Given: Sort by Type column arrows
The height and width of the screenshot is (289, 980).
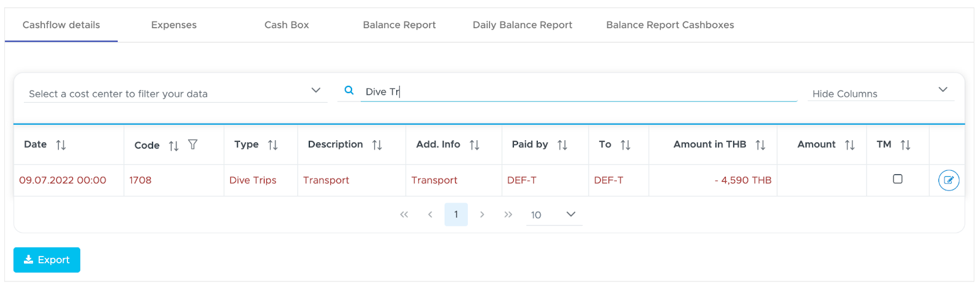Looking at the screenshot, I should click(273, 145).
